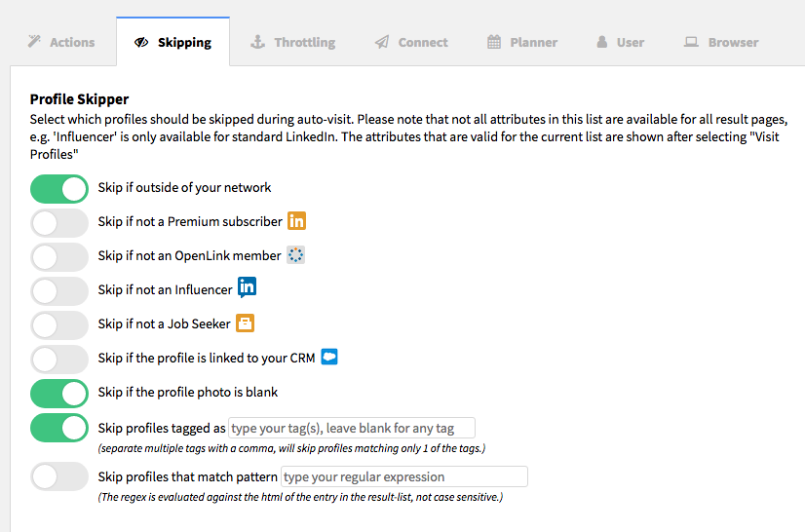805x532 pixels.
Task: Turn off Skip if the profile photo is blank
Action: point(59,394)
